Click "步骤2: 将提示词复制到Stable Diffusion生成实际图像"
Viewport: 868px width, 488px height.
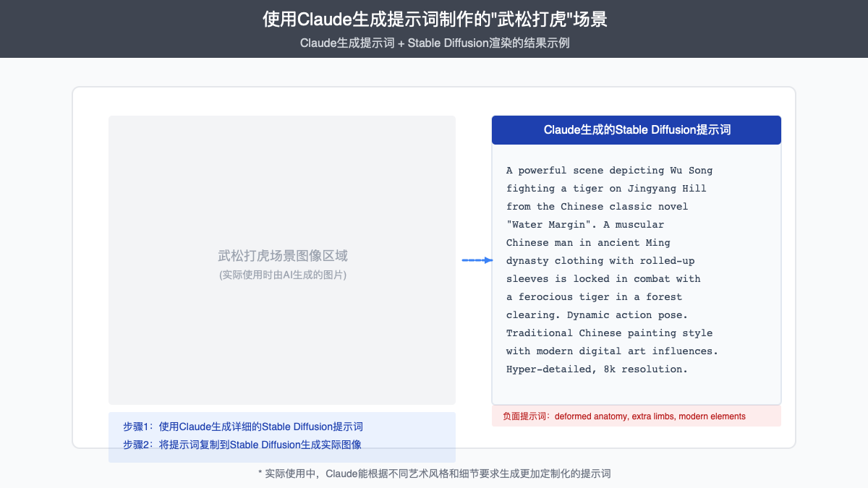click(x=242, y=445)
